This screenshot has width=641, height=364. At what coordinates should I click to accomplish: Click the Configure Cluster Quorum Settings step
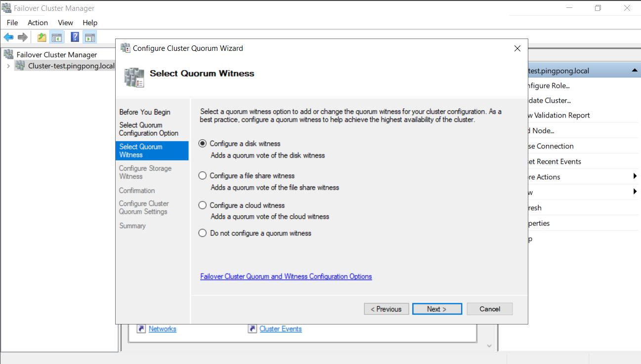[x=144, y=207]
